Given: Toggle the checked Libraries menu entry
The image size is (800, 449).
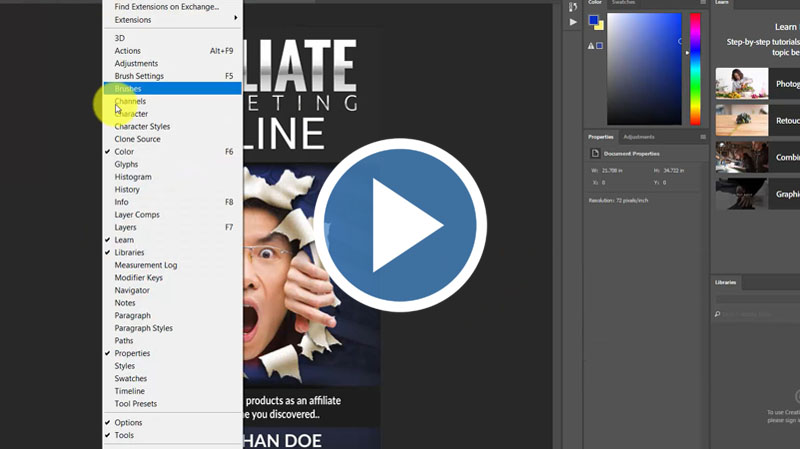Looking at the screenshot, I should [x=129, y=253].
